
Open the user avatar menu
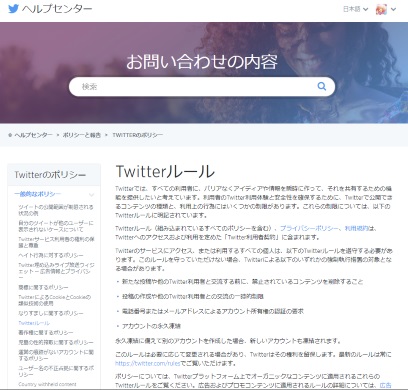381,9
